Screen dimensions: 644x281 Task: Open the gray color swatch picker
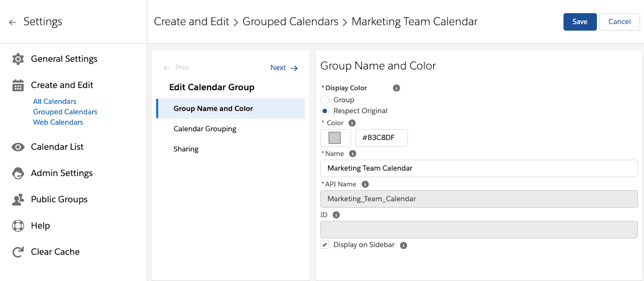336,138
